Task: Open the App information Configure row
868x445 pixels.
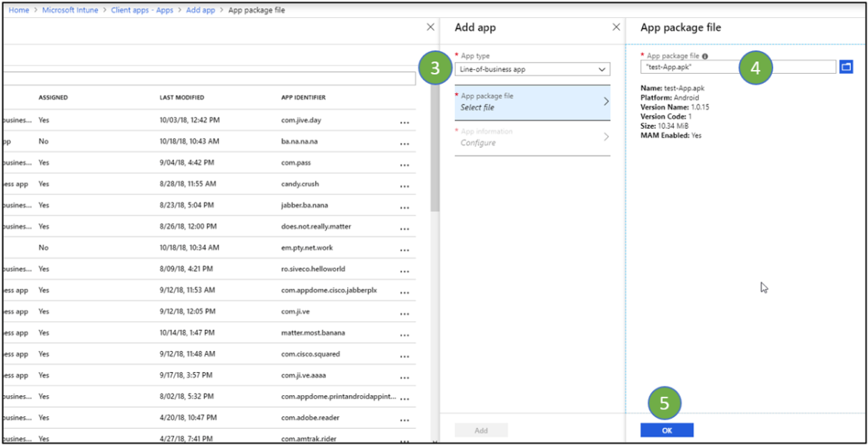Action: pos(532,137)
